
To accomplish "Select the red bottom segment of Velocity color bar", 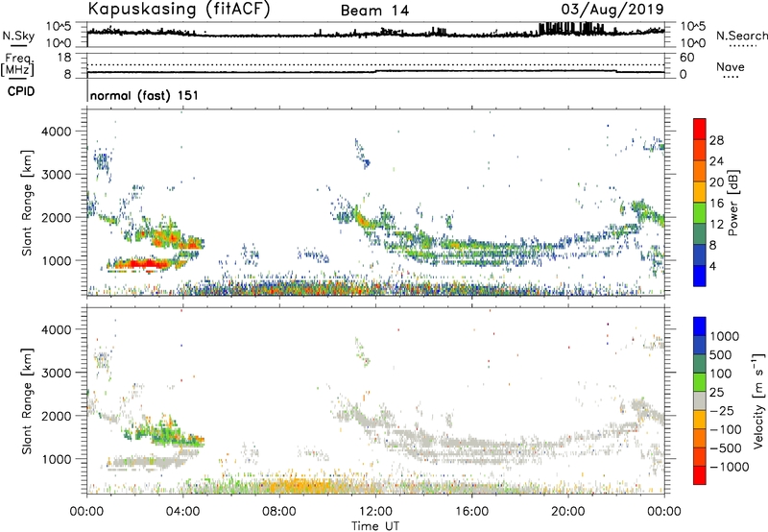I will pyautogui.click(x=700, y=475).
